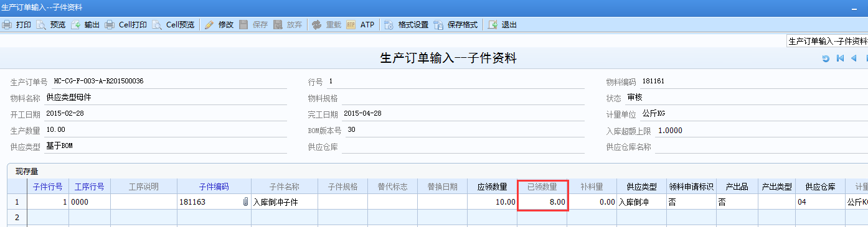Viewport: 868px width, 227px height.
Task: Click cell 0000 under 工序行号
Action: point(90,202)
